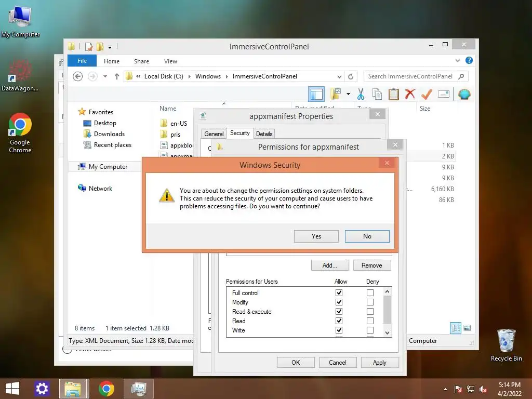This screenshot has height=399, width=532.
Task: Click No in the Windows Security dialog
Action: 367,236
